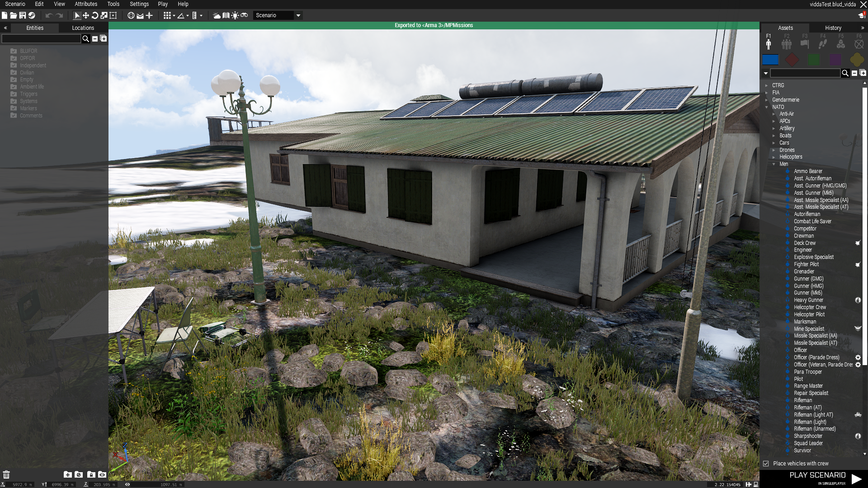Switch to Groups (F2) asset mode
868x488 pixels.
(787, 41)
